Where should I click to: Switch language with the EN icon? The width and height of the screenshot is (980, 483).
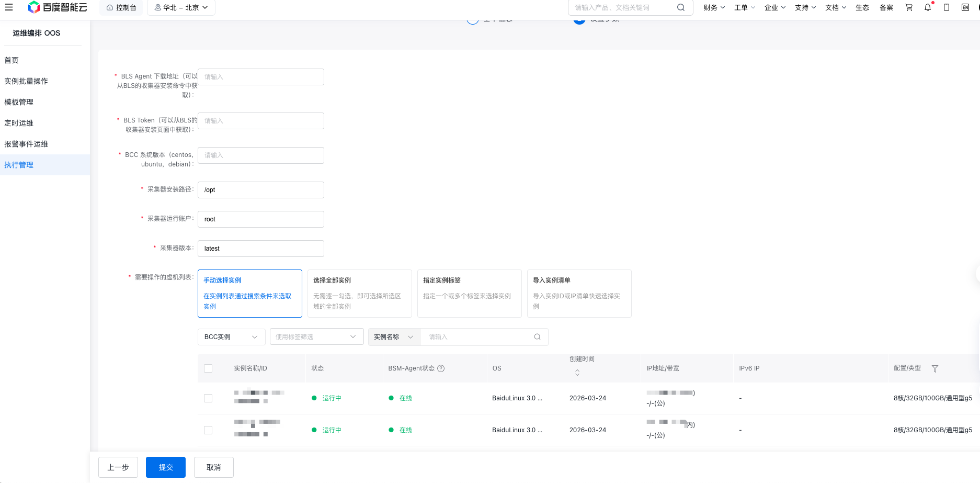965,7
